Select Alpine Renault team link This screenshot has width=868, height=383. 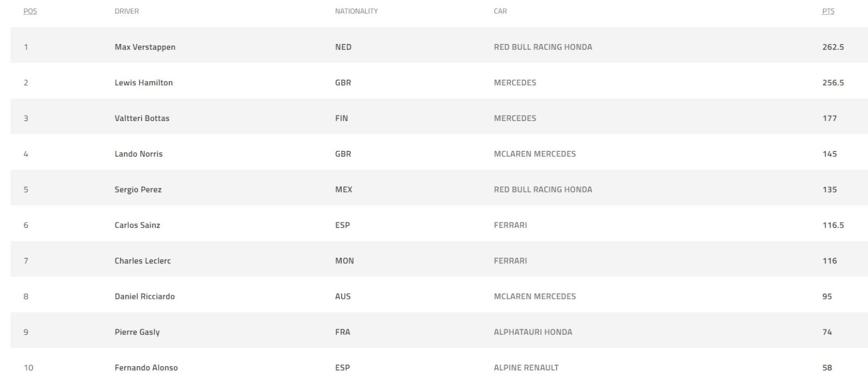[526, 368]
